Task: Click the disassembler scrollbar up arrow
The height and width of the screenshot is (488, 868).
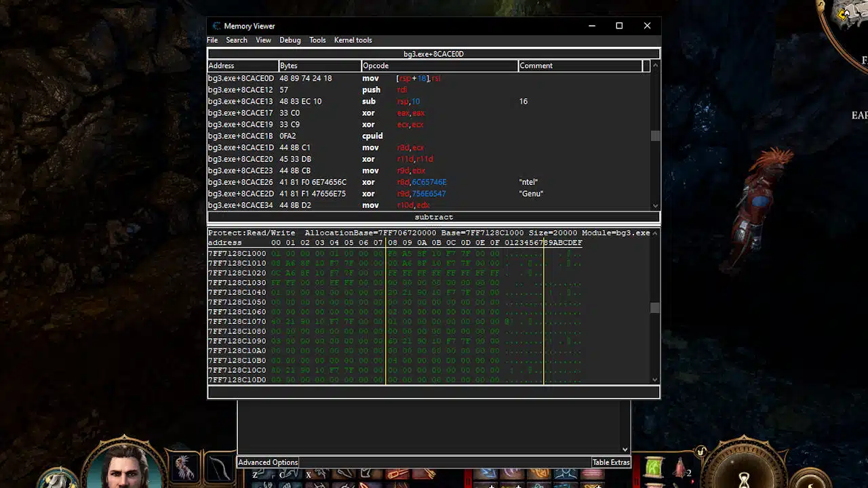Action: (655, 66)
